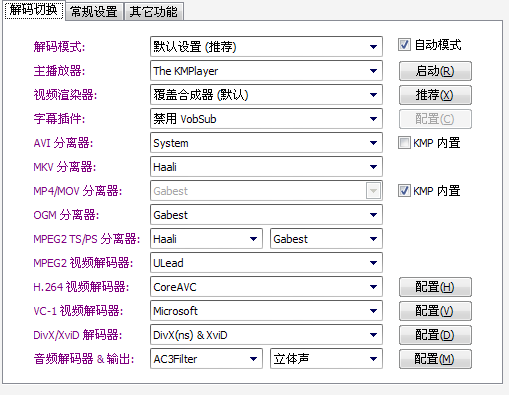Open the 视频渲染器 dropdown list
The width and height of the screenshot is (509, 395).
coord(266,95)
